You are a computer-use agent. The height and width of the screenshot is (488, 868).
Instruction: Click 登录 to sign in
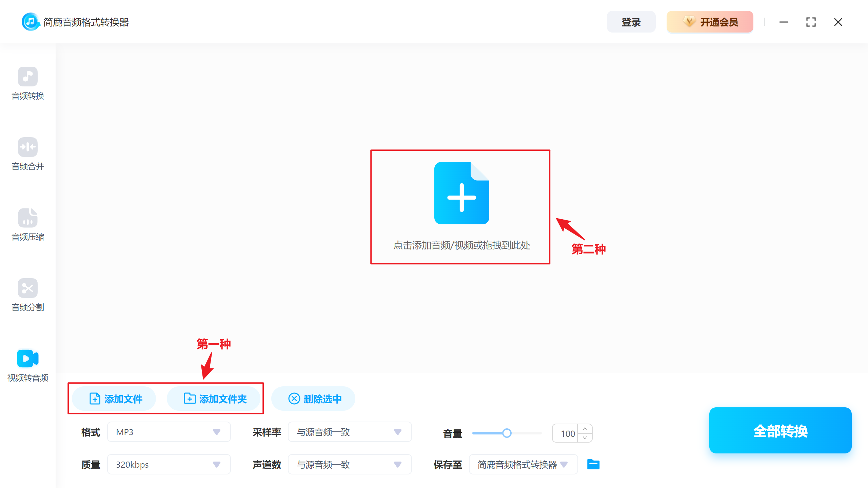pyautogui.click(x=631, y=22)
